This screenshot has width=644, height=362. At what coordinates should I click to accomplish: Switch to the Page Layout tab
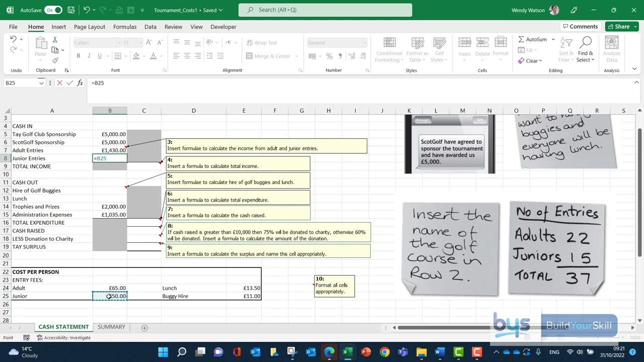[x=90, y=27]
